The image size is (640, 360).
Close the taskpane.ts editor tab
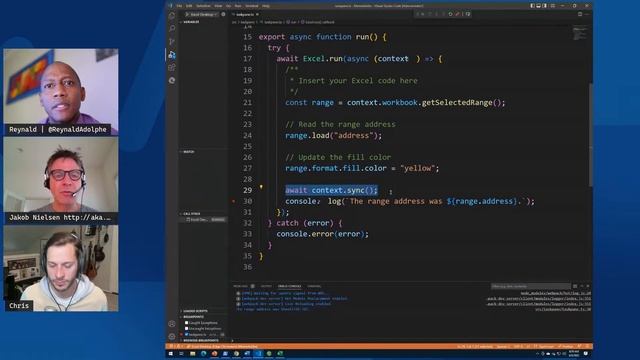point(258,14)
